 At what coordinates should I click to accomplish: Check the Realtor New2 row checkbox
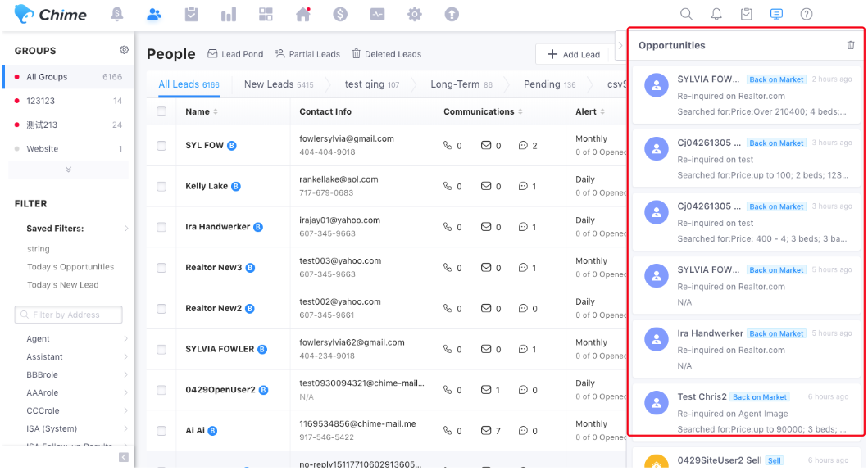(161, 309)
